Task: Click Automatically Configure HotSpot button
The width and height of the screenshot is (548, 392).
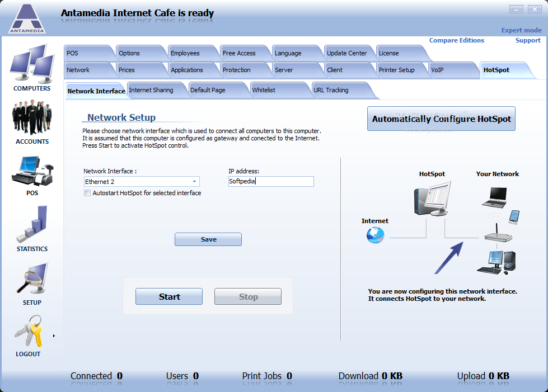Action: coord(442,119)
